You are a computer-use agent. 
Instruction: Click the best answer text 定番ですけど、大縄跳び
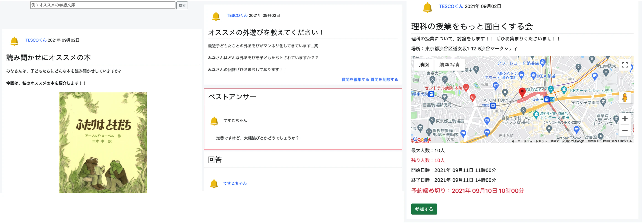pyautogui.click(x=258, y=138)
